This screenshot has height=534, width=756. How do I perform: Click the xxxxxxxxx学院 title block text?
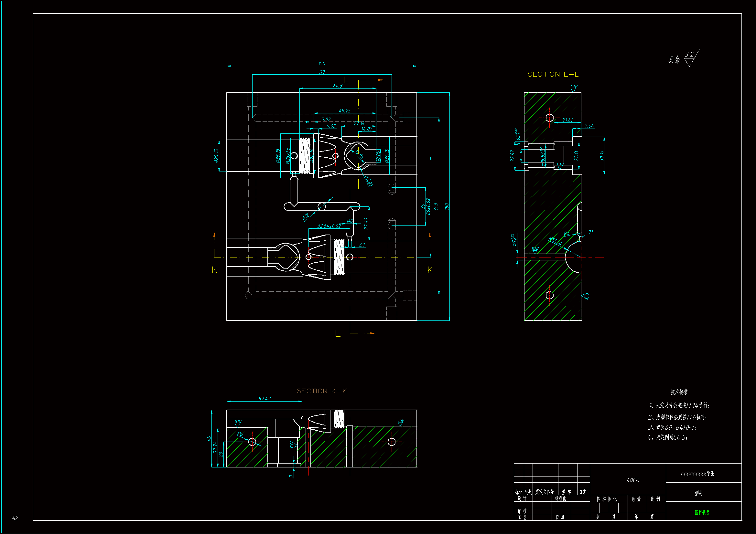pyautogui.click(x=697, y=474)
